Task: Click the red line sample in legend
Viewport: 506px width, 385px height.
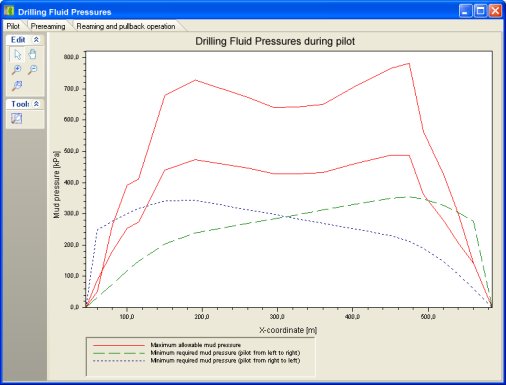Action: [x=119, y=345]
